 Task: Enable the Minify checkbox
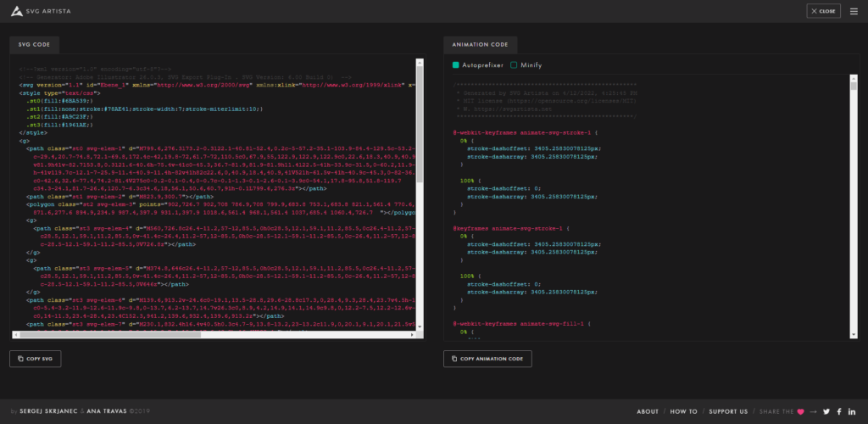click(514, 64)
